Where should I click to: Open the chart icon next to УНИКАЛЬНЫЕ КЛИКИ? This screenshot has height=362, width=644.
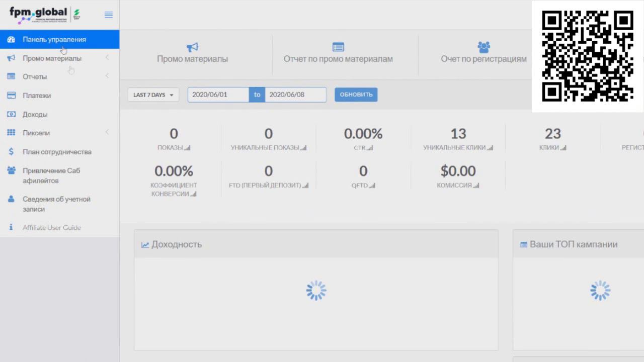(x=490, y=148)
